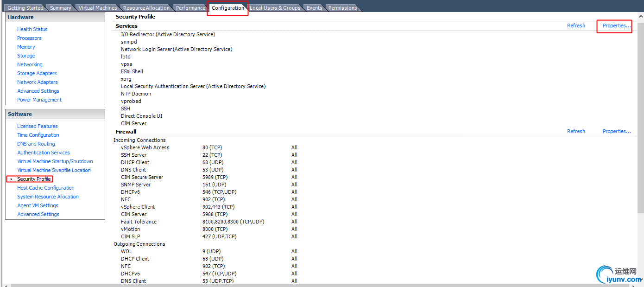Click the "ESXi Shell" service

point(132,71)
